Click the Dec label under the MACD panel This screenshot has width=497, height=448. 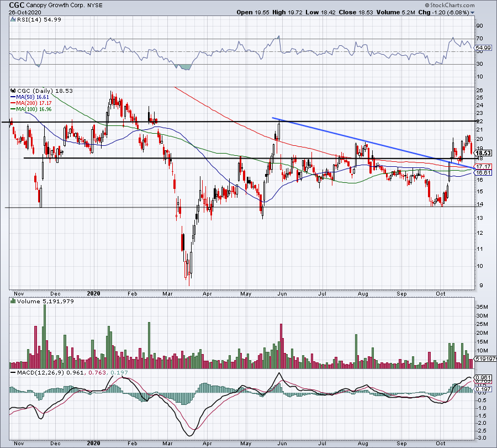pos(55,443)
